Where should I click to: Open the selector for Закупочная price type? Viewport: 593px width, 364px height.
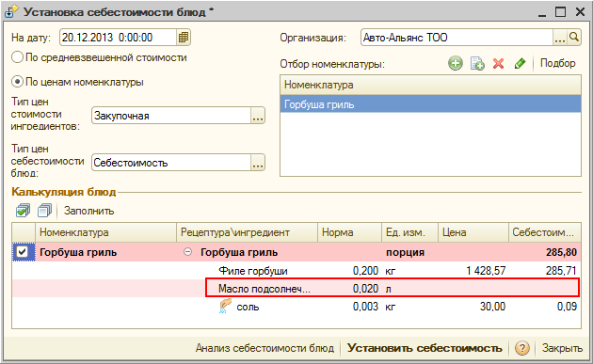pos(258,116)
